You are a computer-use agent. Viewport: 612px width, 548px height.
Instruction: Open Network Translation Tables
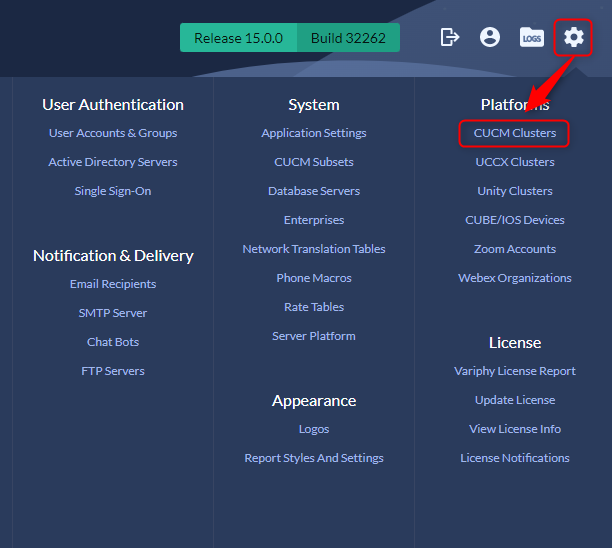[314, 249]
